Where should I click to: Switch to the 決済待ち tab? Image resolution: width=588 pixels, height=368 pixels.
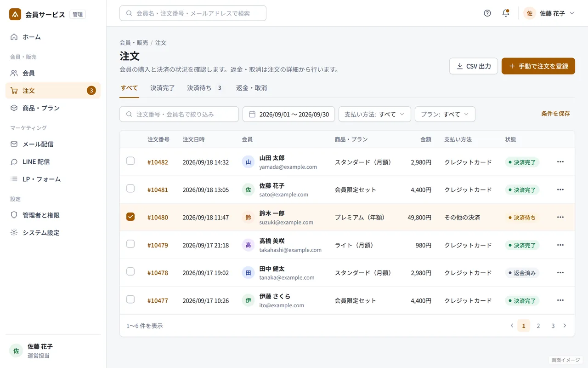click(x=205, y=88)
